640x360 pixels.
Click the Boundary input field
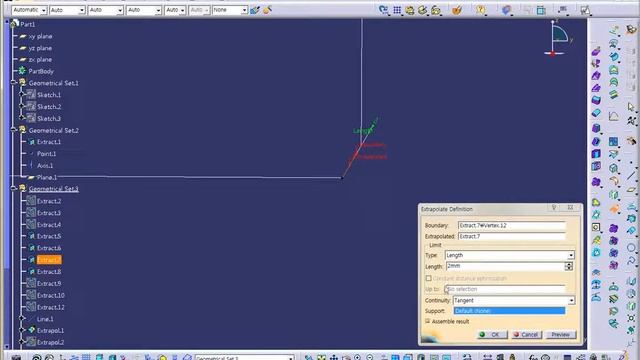click(x=512, y=225)
